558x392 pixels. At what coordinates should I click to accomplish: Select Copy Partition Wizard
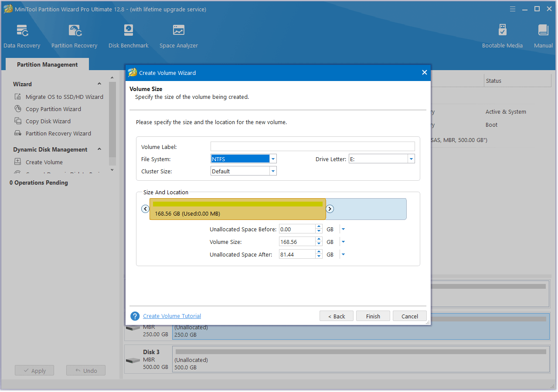(x=53, y=109)
